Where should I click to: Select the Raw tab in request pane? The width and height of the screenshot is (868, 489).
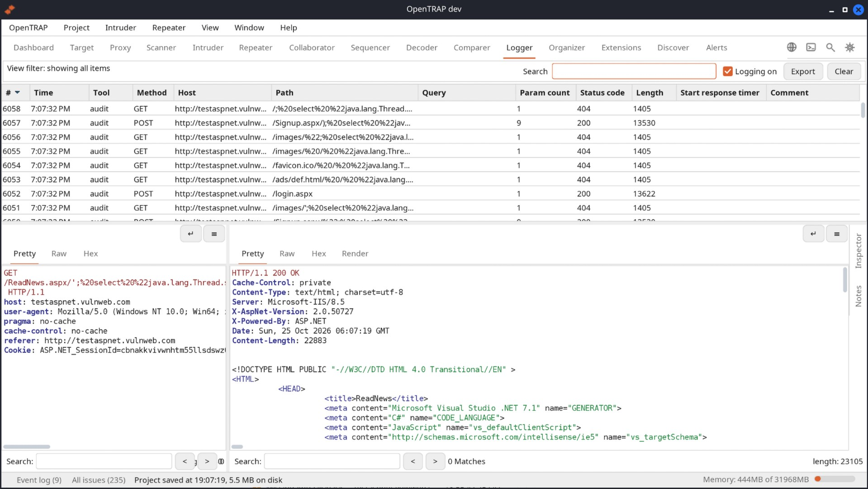point(59,254)
